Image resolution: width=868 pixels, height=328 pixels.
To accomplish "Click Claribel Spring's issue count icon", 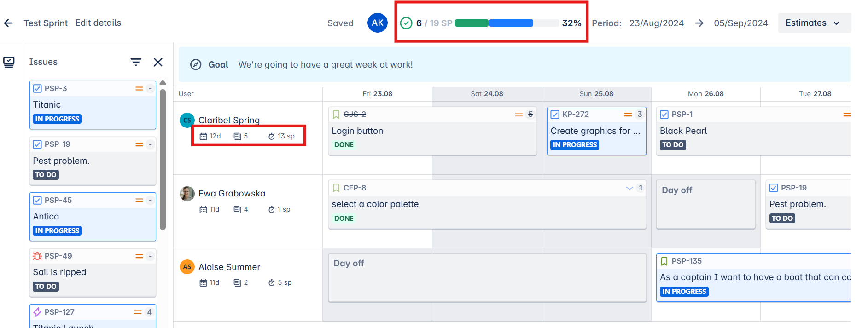I will point(237,136).
